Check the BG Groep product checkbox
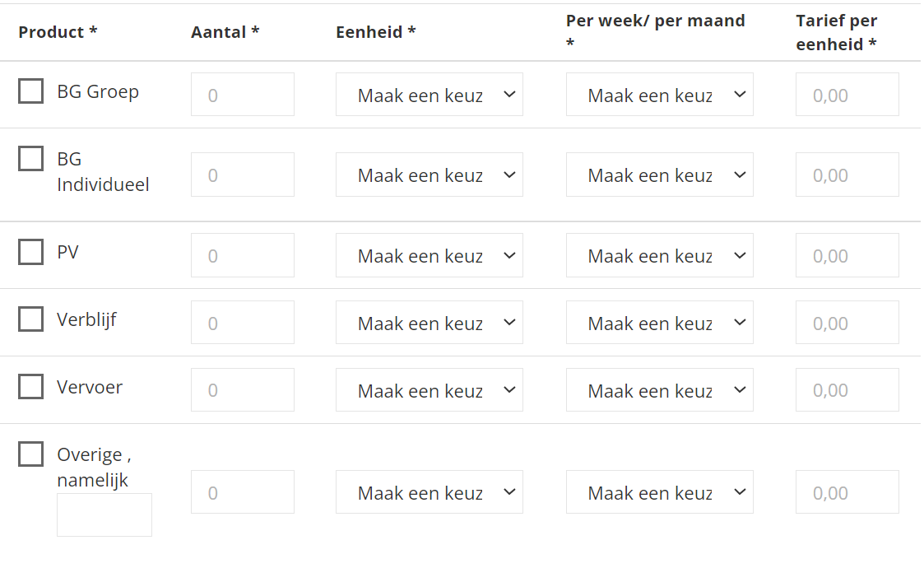This screenshot has width=924, height=582. coord(30,91)
